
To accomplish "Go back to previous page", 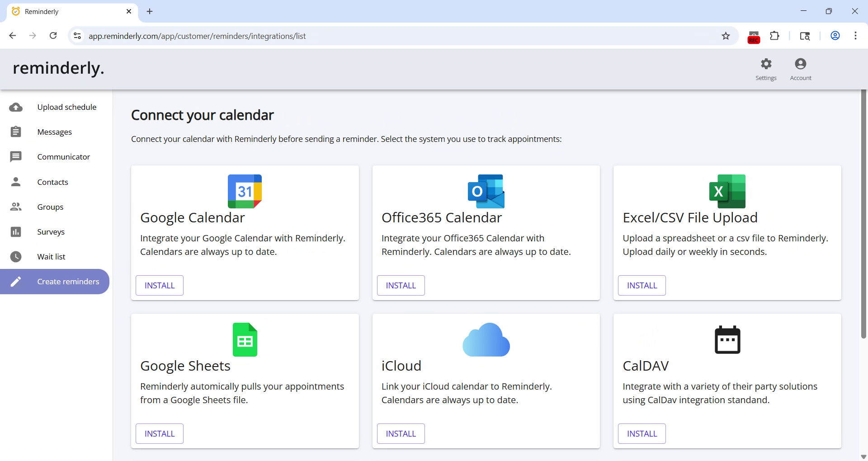I will [x=13, y=36].
